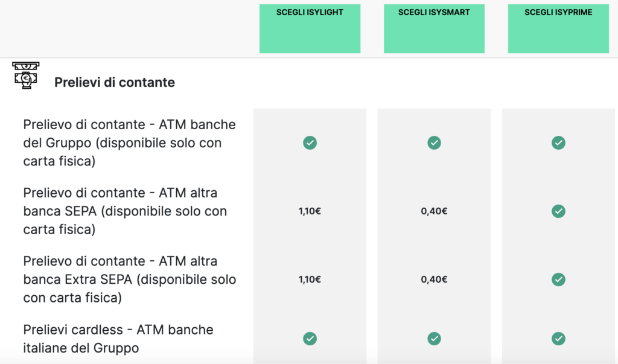Click the ISYLIGHT checkmark for ATM banche del Gruppo
Screen dimensions: 618x364
tap(310, 143)
